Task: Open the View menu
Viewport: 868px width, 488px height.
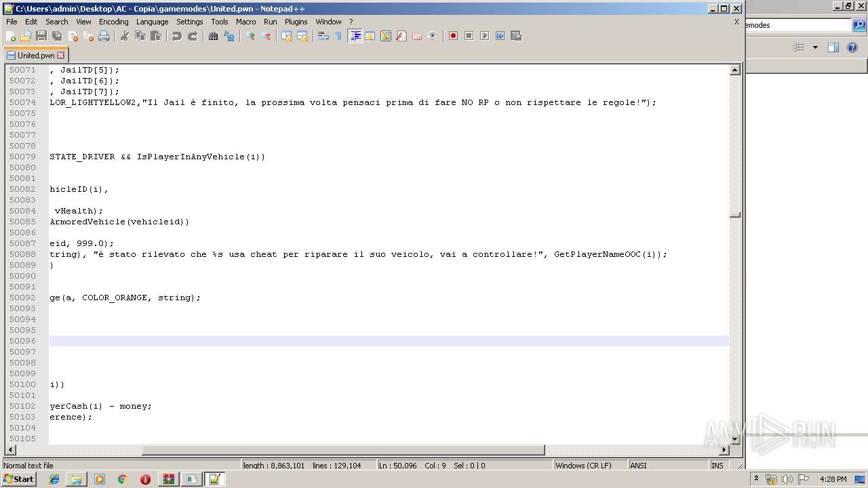Action: [83, 22]
